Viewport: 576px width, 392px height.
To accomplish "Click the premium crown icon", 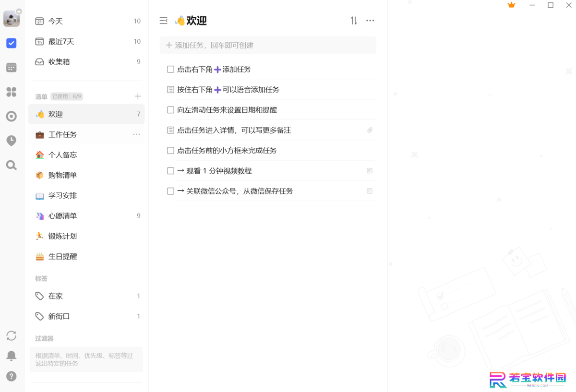I will pos(511,5).
